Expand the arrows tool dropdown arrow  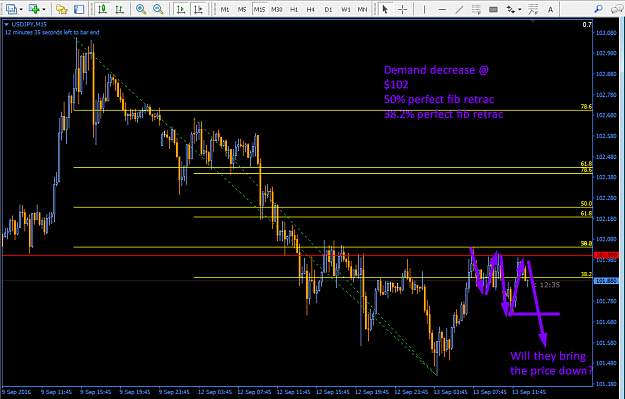pyautogui.click(x=520, y=9)
